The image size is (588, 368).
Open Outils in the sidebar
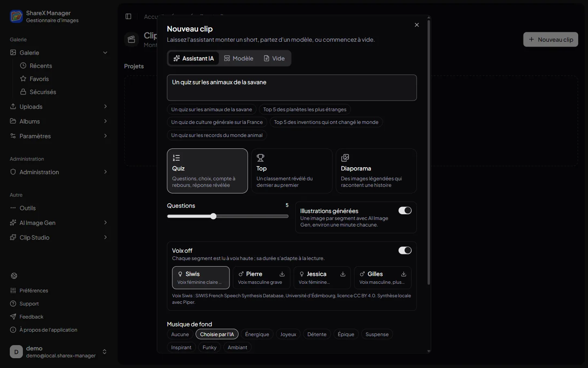28,208
